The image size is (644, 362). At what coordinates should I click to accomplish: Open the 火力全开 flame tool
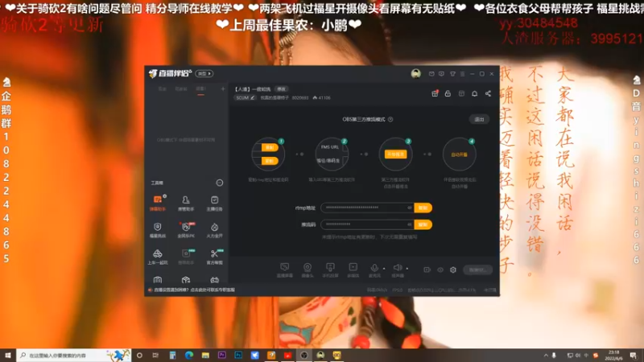214,230
